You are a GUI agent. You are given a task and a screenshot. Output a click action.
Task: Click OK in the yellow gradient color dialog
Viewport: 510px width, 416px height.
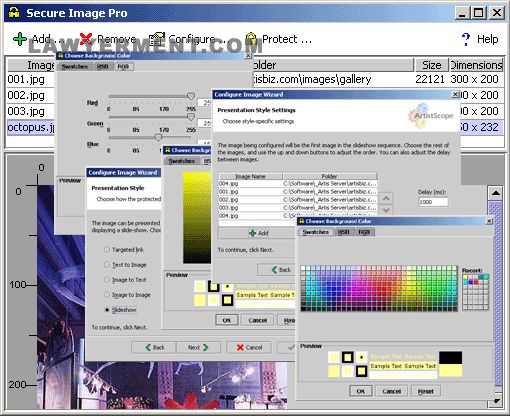click(227, 320)
